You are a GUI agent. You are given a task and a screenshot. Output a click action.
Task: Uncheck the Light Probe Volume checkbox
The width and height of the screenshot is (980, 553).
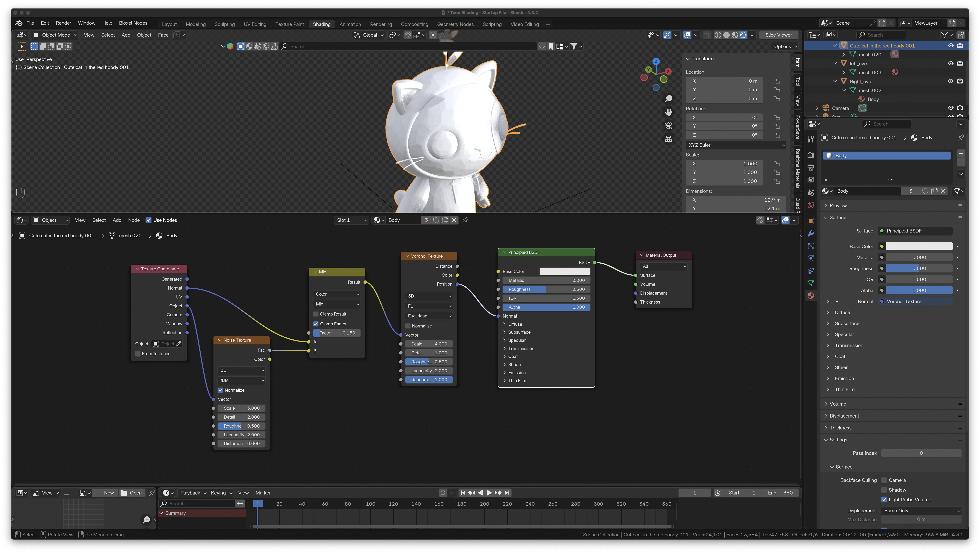(x=884, y=500)
